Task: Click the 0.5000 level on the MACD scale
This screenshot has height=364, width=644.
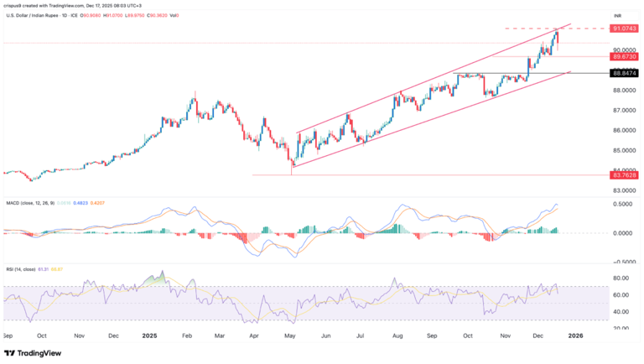Action: coord(623,204)
